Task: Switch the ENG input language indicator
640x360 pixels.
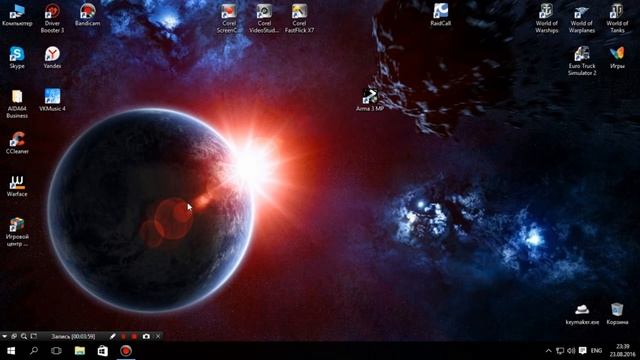Action: pos(596,351)
